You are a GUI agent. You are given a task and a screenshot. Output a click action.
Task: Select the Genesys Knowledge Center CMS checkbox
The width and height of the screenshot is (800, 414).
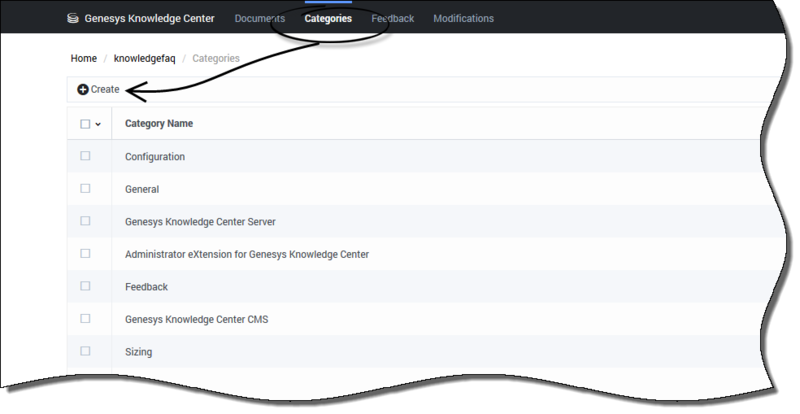[x=85, y=319]
